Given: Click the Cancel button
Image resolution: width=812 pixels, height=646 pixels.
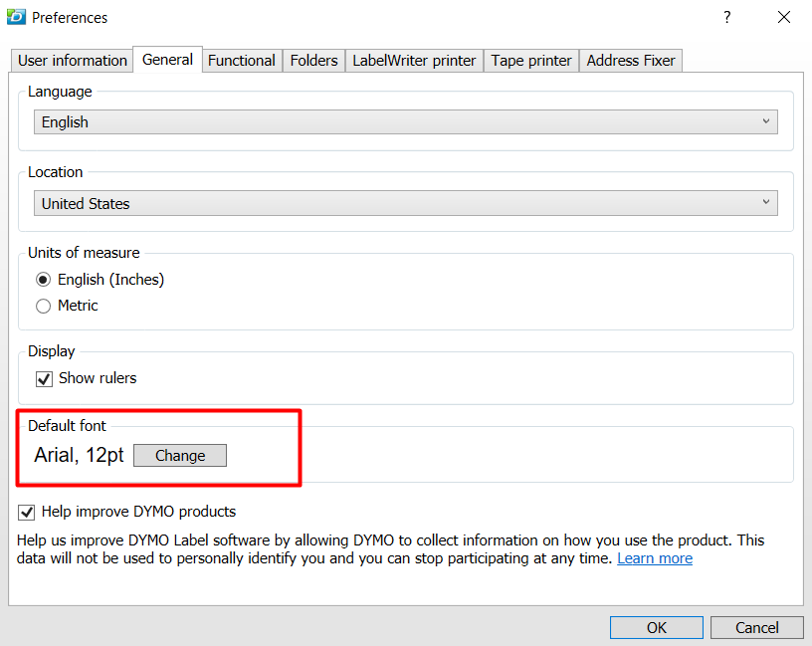Looking at the screenshot, I should tap(756, 627).
